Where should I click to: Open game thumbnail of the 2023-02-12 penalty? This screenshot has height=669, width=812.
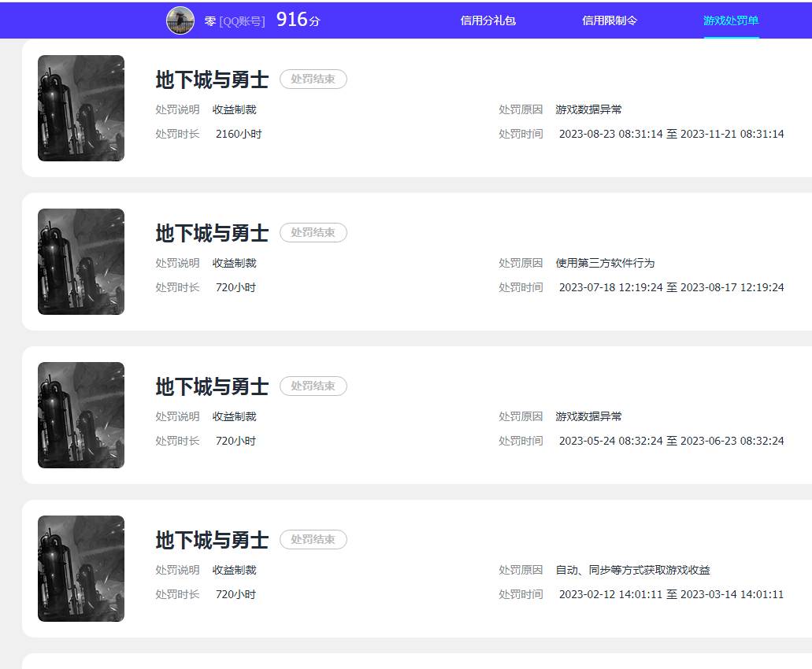pos(81,569)
